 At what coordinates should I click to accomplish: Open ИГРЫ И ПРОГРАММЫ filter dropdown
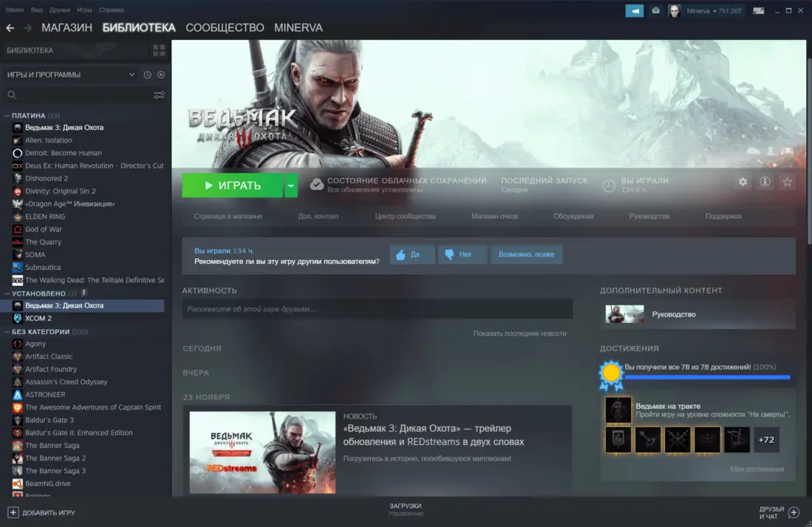[71, 75]
